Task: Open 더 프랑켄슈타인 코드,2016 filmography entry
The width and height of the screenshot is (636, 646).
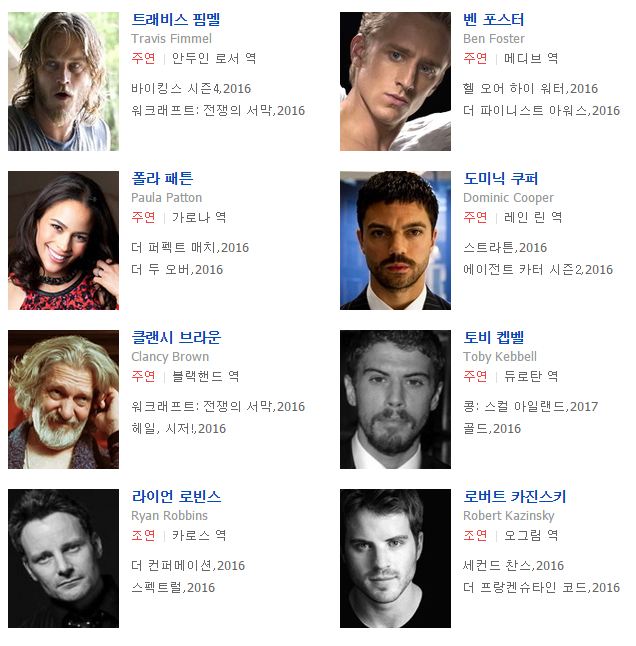Action: click(541, 588)
